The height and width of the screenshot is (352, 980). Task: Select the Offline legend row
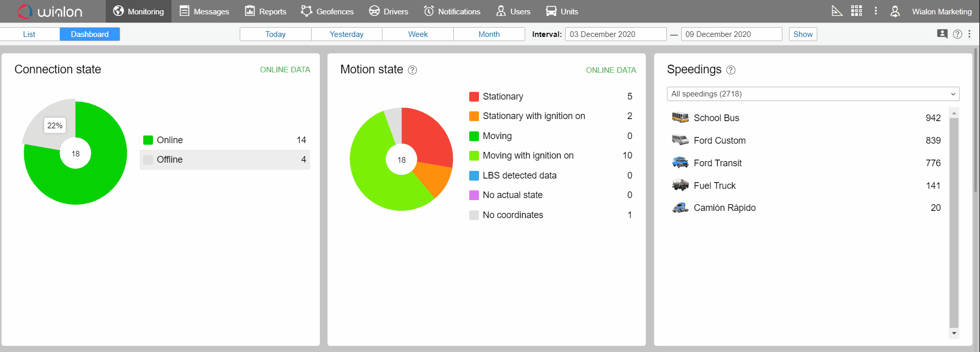pyautogui.click(x=225, y=160)
